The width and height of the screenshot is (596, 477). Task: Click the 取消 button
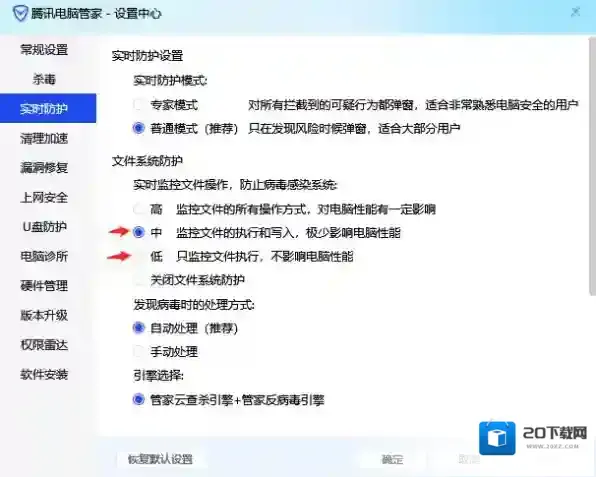(x=469, y=459)
